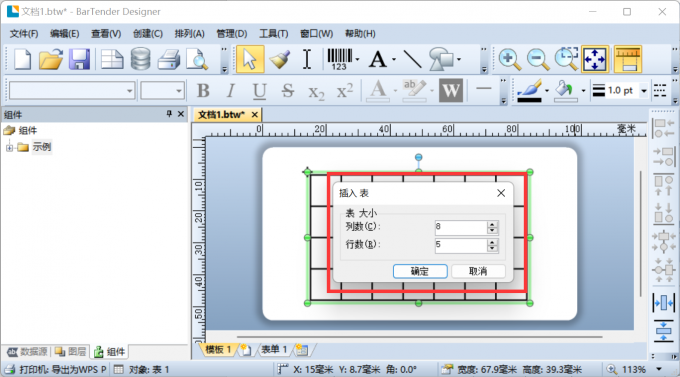This screenshot has width=680, height=377.
Task: Click the print preview magnifier icon
Action: [x=197, y=59]
